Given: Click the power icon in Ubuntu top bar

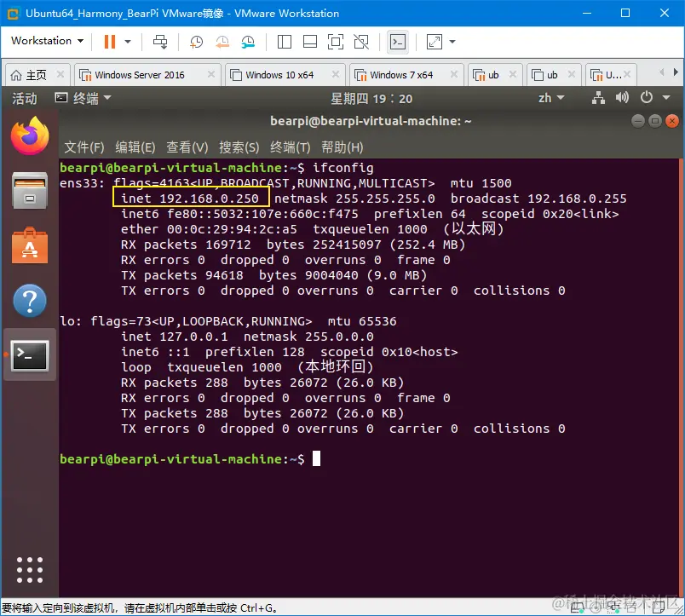Looking at the screenshot, I should 647,97.
